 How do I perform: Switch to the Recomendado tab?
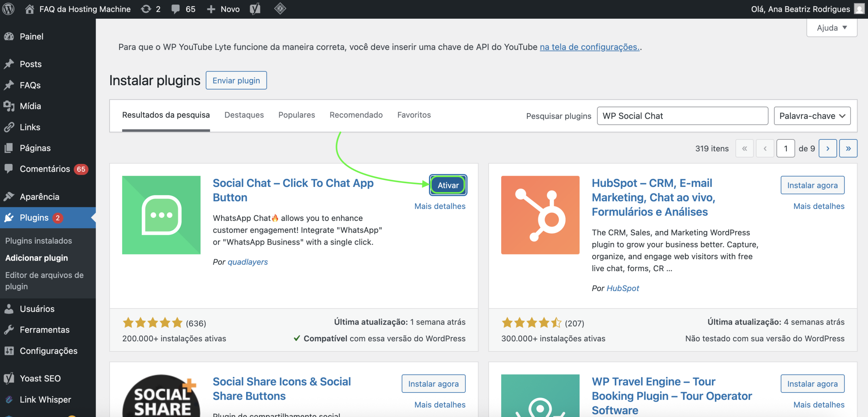coord(356,115)
